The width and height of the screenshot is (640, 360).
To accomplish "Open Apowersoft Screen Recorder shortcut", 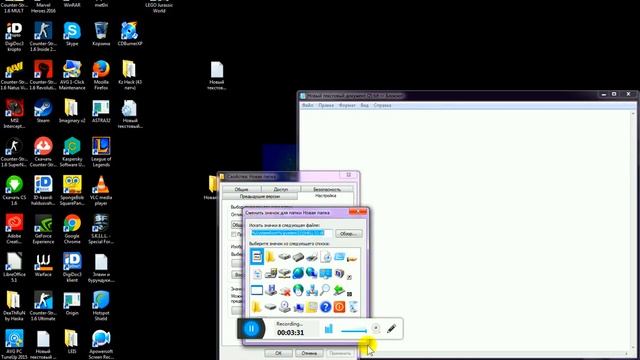I will click(101, 344).
